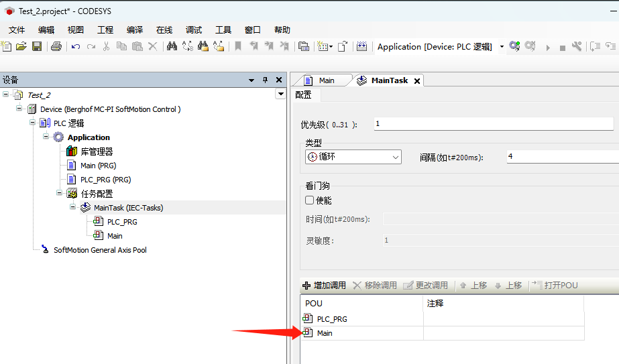Open project using the folder icon
619x364 pixels.
pos(21,46)
